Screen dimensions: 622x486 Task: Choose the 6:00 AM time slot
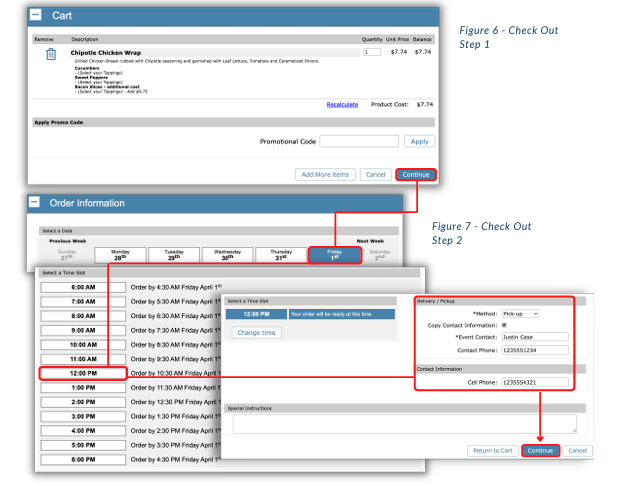pyautogui.click(x=83, y=287)
